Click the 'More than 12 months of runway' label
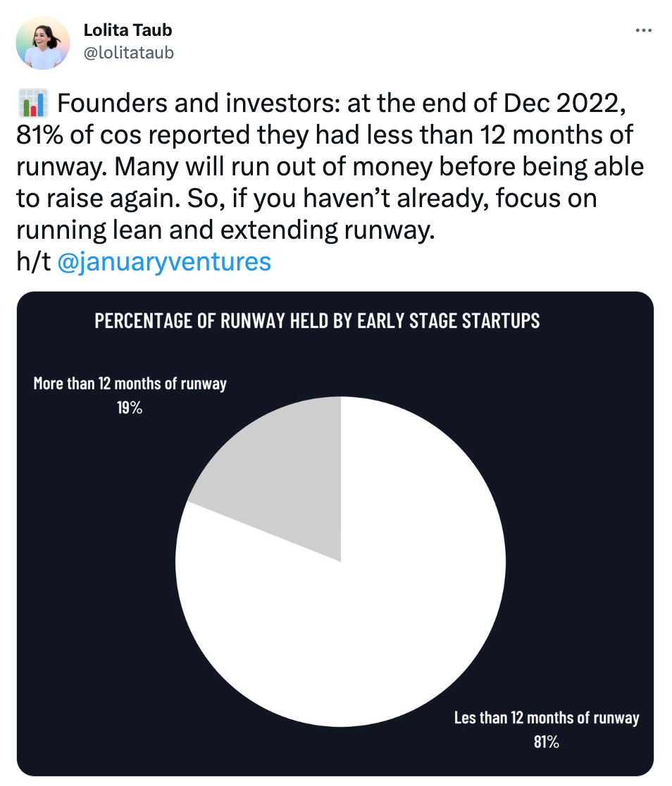Viewport: 672px width, 786px height. tap(130, 383)
